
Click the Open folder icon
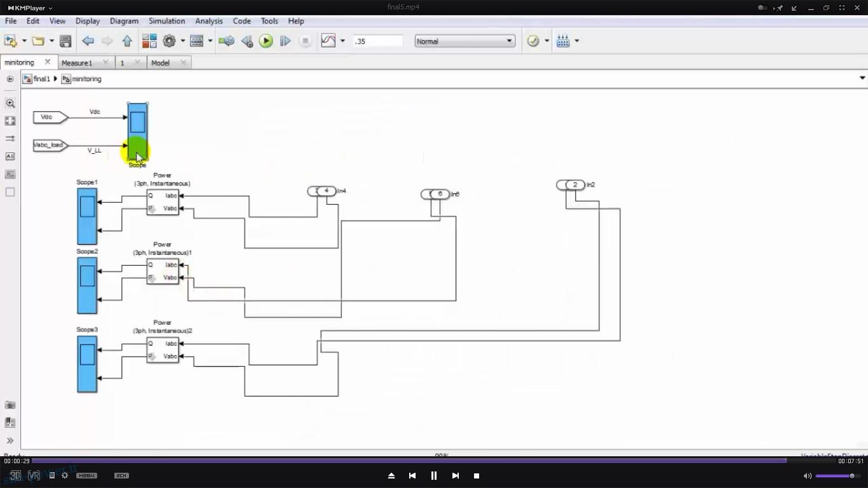[x=38, y=41]
